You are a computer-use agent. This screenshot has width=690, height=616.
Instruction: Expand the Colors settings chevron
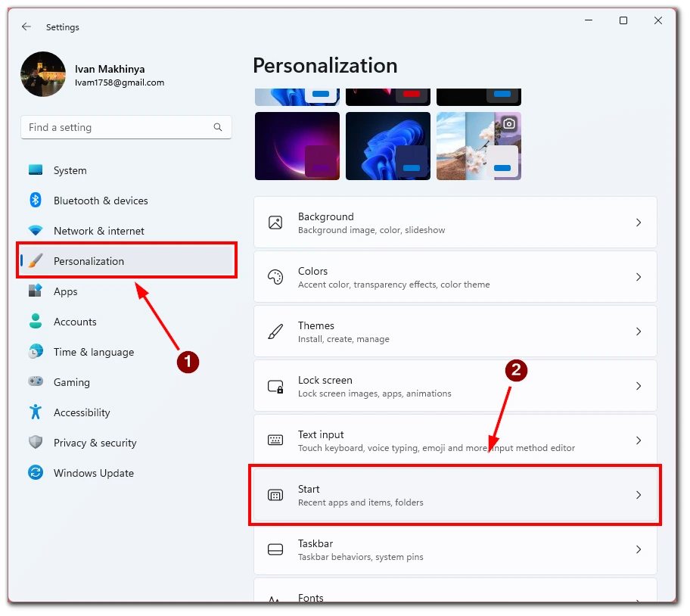click(639, 277)
